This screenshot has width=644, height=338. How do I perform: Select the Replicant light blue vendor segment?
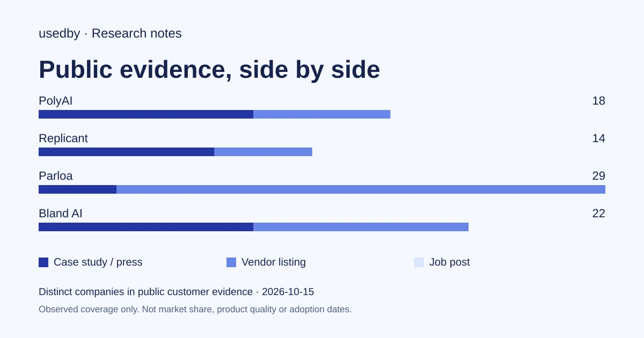coord(264,152)
